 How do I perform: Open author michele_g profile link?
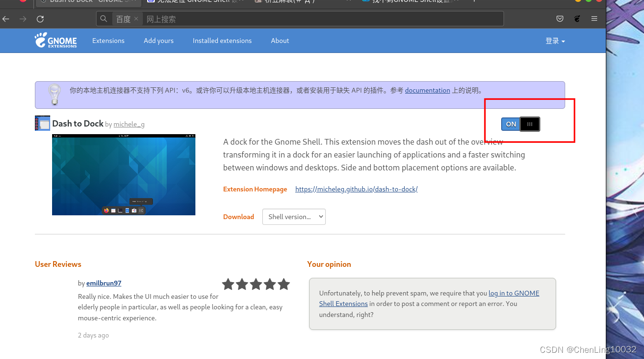click(129, 124)
